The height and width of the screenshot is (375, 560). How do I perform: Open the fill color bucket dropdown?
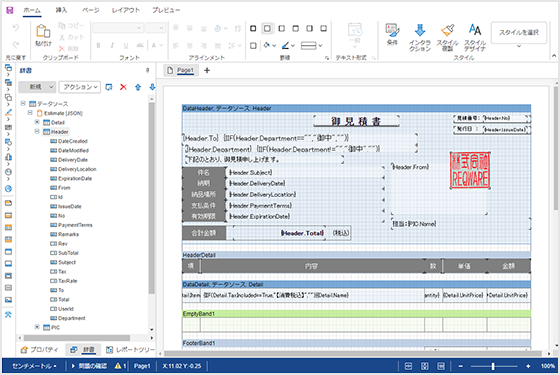point(270,45)
